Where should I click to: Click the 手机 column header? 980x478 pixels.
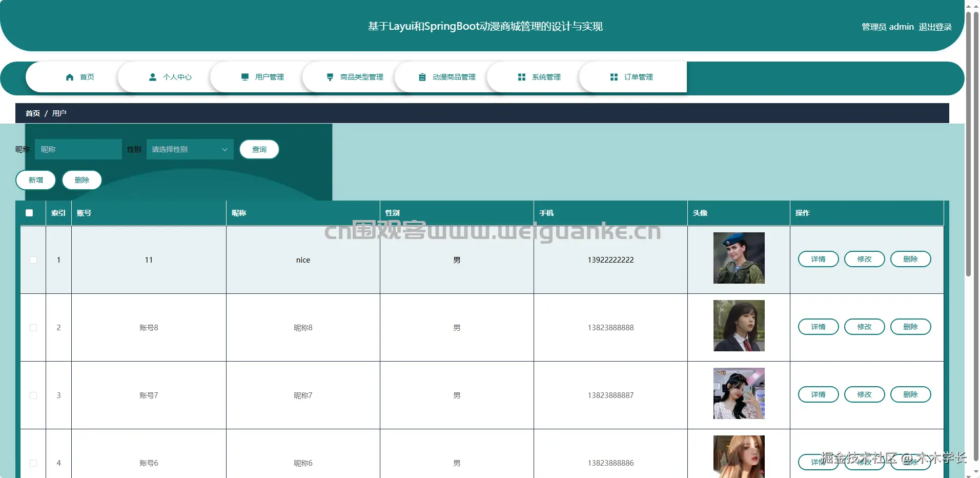pyautogui.click(x=610, y=213)
